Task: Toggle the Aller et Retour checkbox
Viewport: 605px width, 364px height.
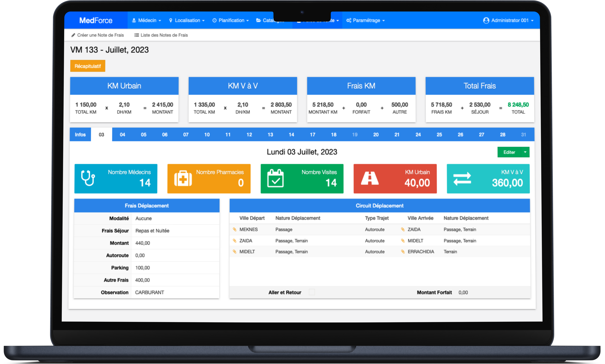Action: (x=312, y=292)
